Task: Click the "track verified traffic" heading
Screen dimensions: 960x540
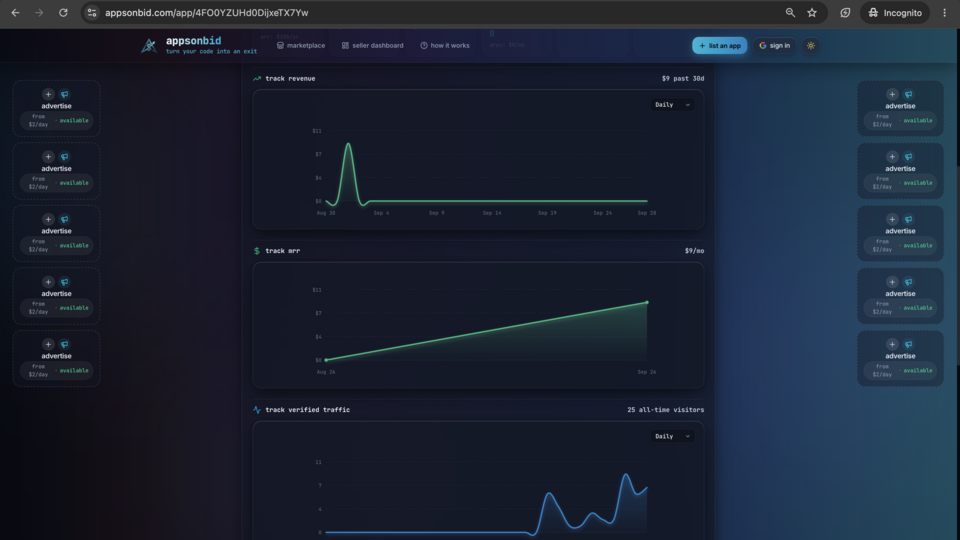Action: pyautogui.click(x=307, y=410)
